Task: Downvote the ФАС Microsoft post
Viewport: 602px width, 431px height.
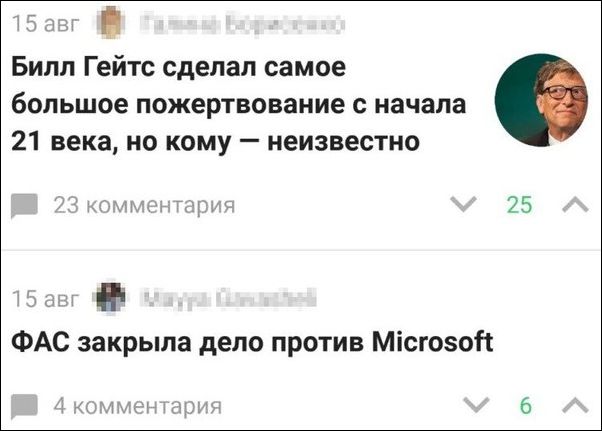Action: 476,405
